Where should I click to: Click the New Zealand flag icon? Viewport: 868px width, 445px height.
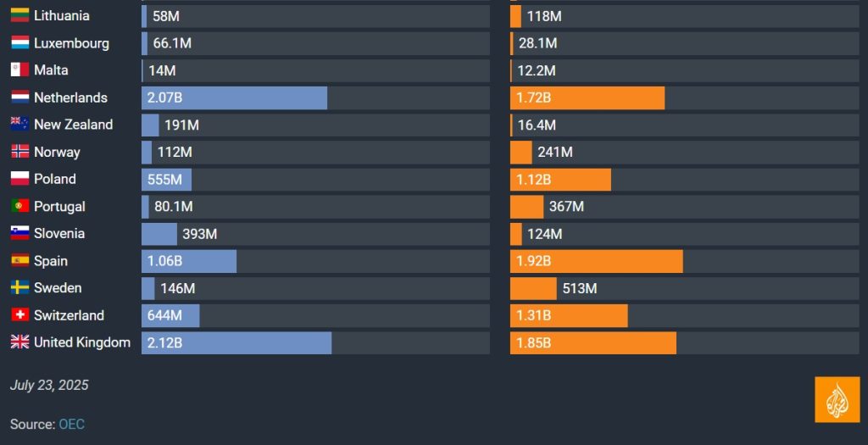19,125
